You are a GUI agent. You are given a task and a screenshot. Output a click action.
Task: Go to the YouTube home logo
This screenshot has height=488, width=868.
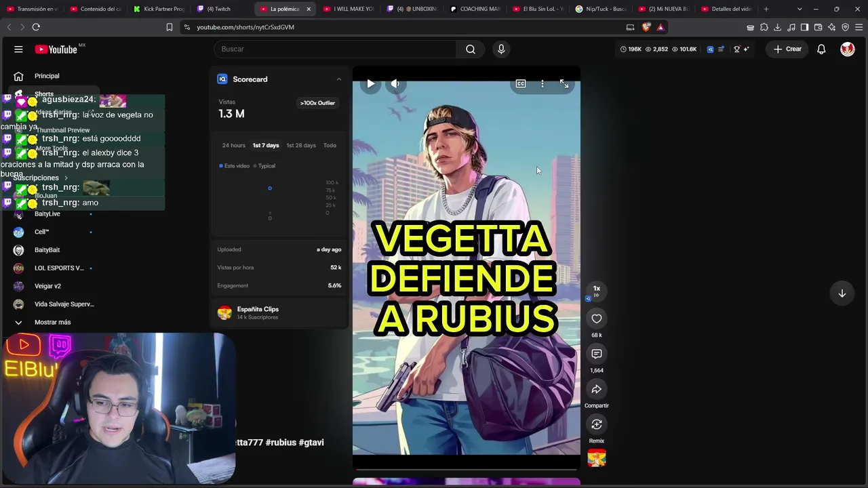coord(56,49)
